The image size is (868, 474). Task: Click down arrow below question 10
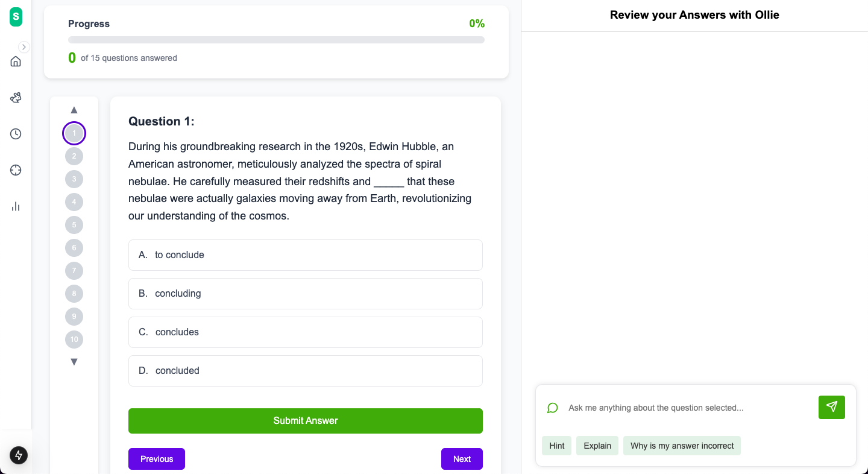(74, 362)
